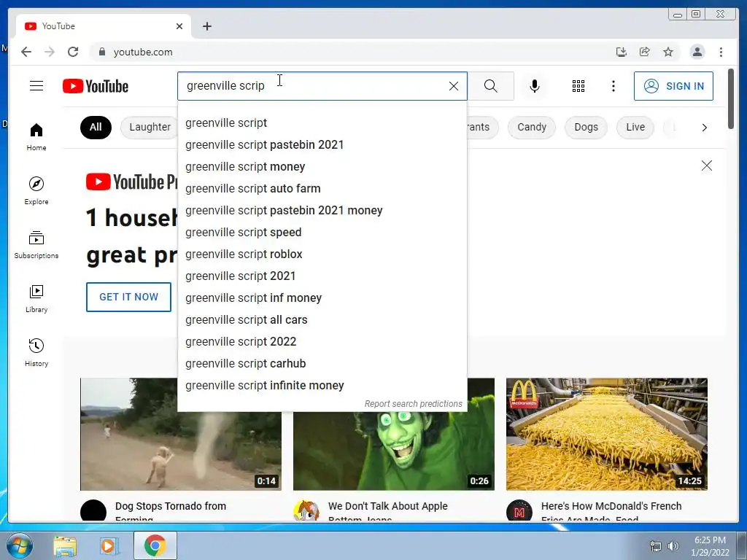The width and height of the screenshot is (747, 560).
Task: Open Windows Media Player from taskbar
Action: coord(108,545)
